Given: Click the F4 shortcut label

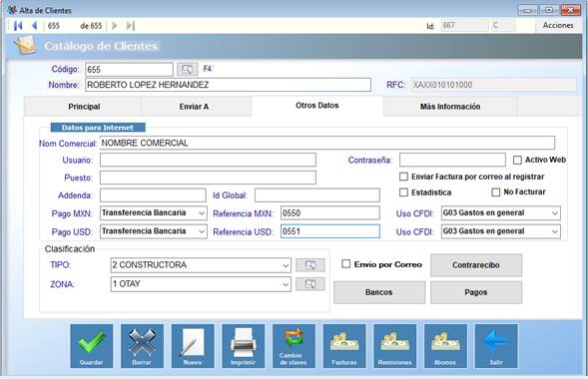Looking at the screenshot, I should (x=207, y=69).
